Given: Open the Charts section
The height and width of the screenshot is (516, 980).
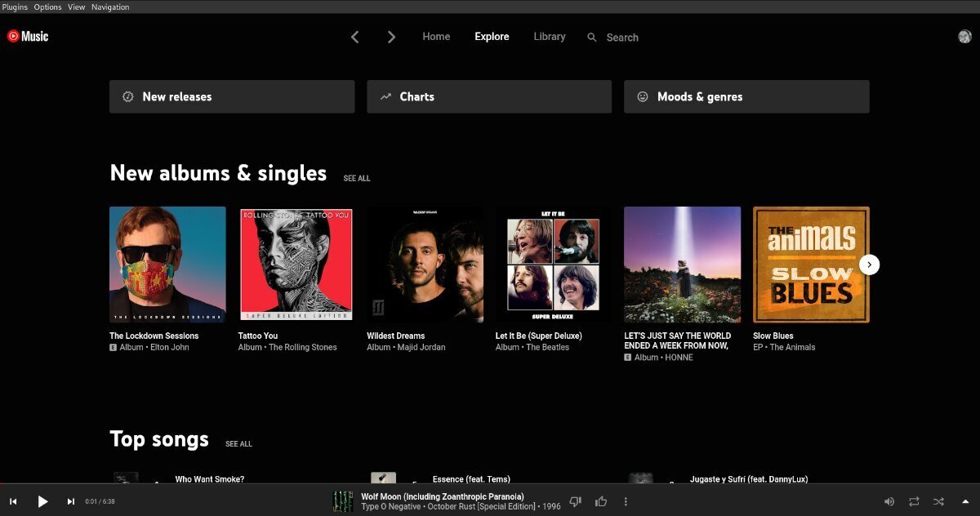Looking at the screenshot, I should 488,96.
